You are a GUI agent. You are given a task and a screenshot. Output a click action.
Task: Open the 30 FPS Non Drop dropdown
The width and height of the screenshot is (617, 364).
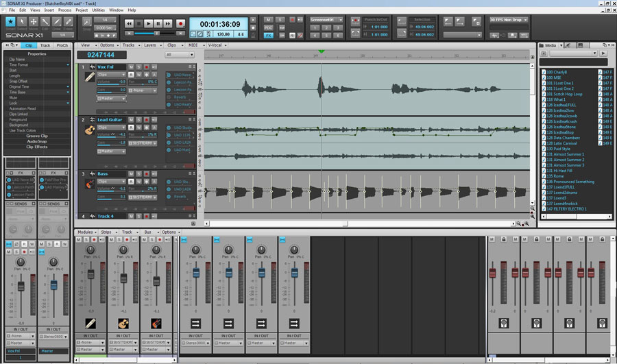509,20
